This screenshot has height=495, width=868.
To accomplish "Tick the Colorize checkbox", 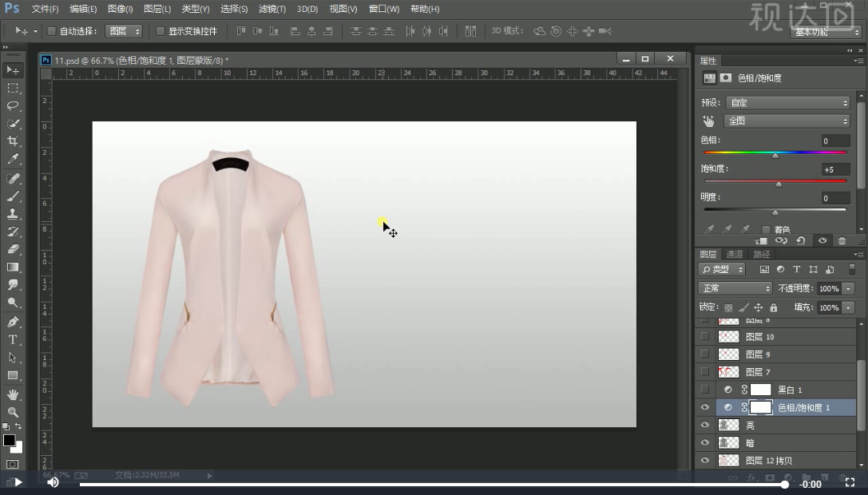I will [x=766, y=229].
